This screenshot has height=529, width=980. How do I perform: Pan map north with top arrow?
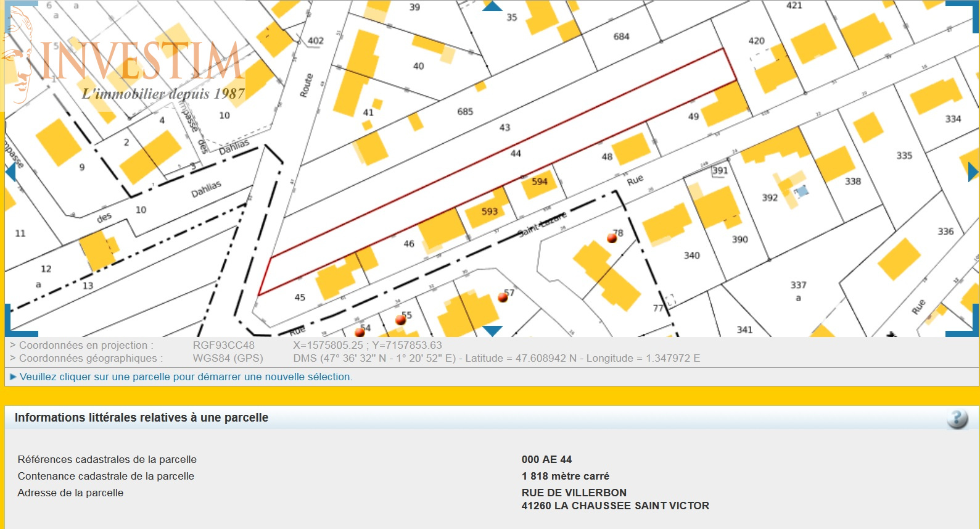492,6
